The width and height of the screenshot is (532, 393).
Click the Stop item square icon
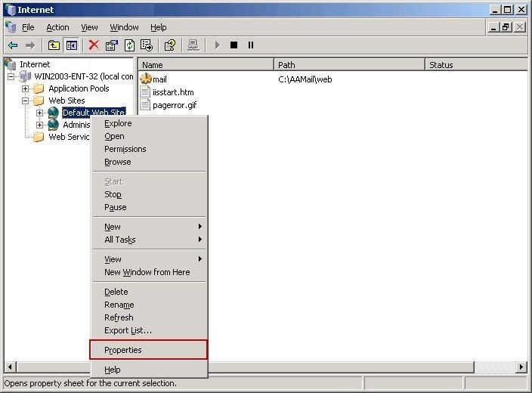tap(234, 45)
